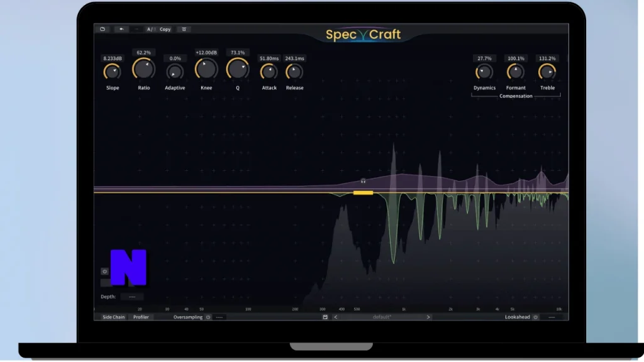Image resolution: width=644 pixels, height=362 pixels.
Task: Click the Ratio knob
Action: click(x=144, y=69)
